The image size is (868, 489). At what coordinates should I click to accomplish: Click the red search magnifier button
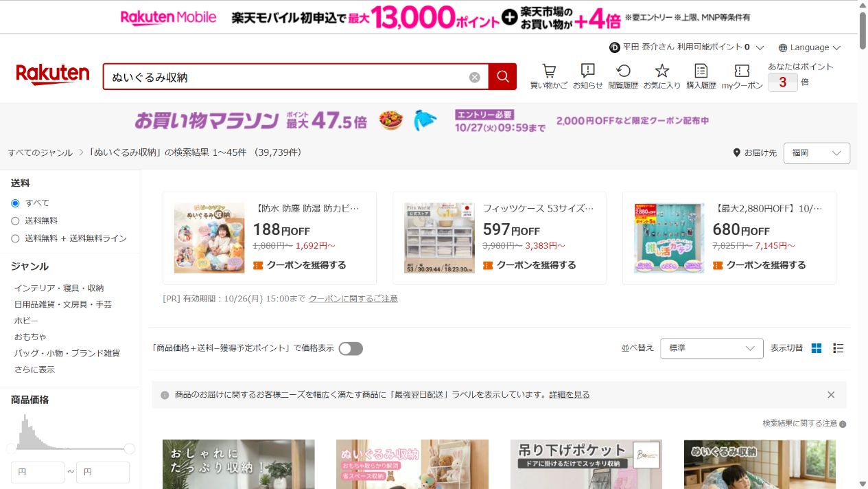point(502,77)
